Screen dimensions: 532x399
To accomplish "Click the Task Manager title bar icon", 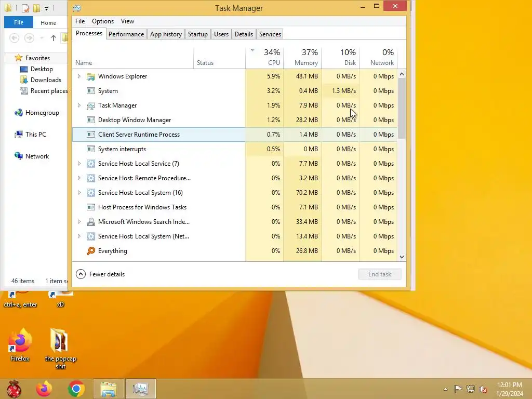I will coord(77,8).
